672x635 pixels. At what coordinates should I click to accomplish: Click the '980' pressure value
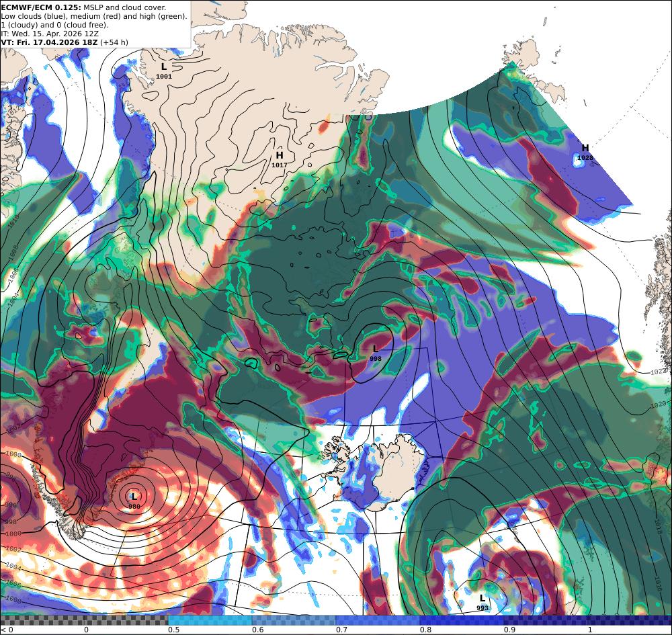pos(134,507)
